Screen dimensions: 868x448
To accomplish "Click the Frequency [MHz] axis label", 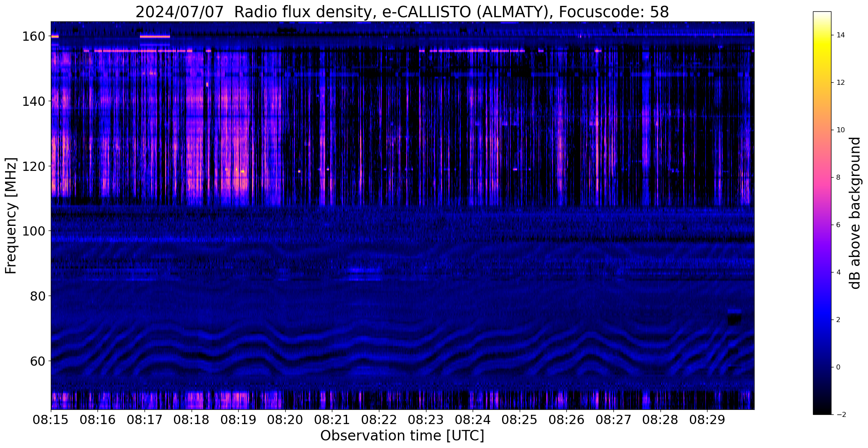I will click(x=11, y=215).
